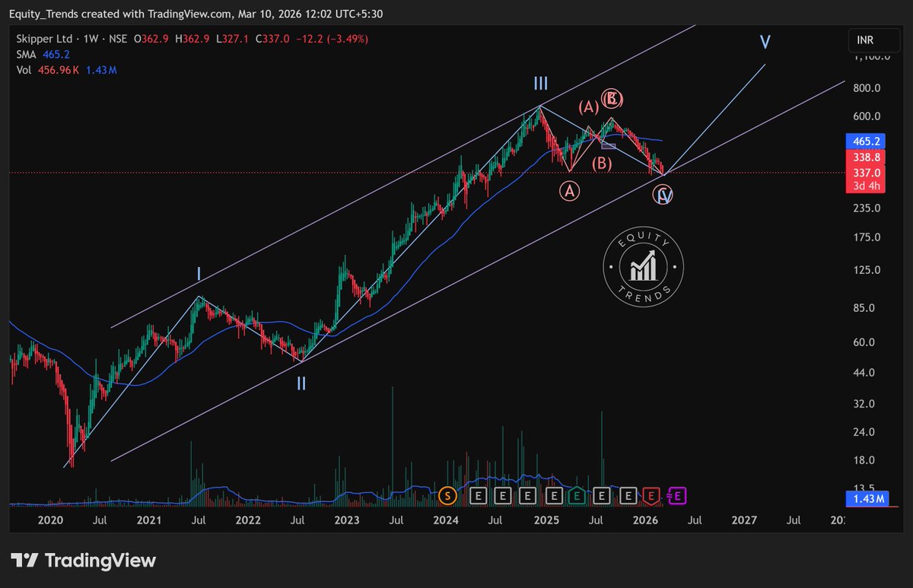Click the blue 1.43M volume label
The height and width of the screenshot is (588, 913).
coord(867,499)
